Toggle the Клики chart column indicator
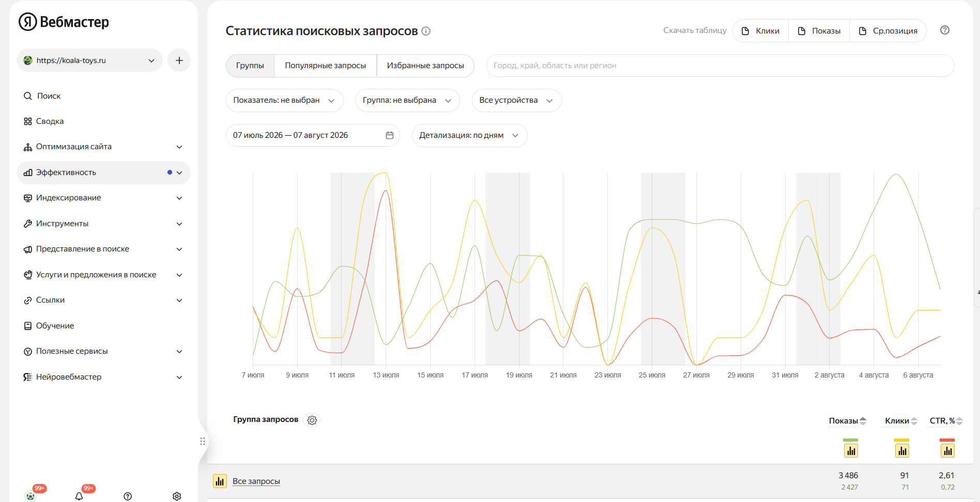 [x=902, y=451]
